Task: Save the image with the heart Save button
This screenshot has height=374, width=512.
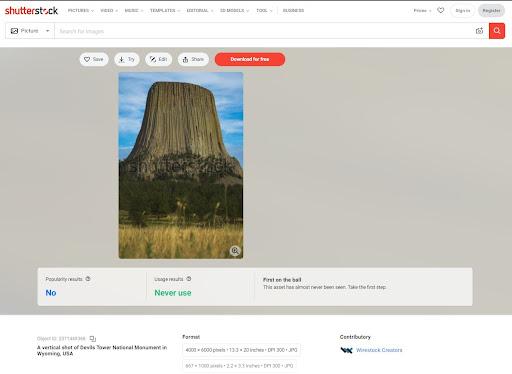Action: click(94, 59)
